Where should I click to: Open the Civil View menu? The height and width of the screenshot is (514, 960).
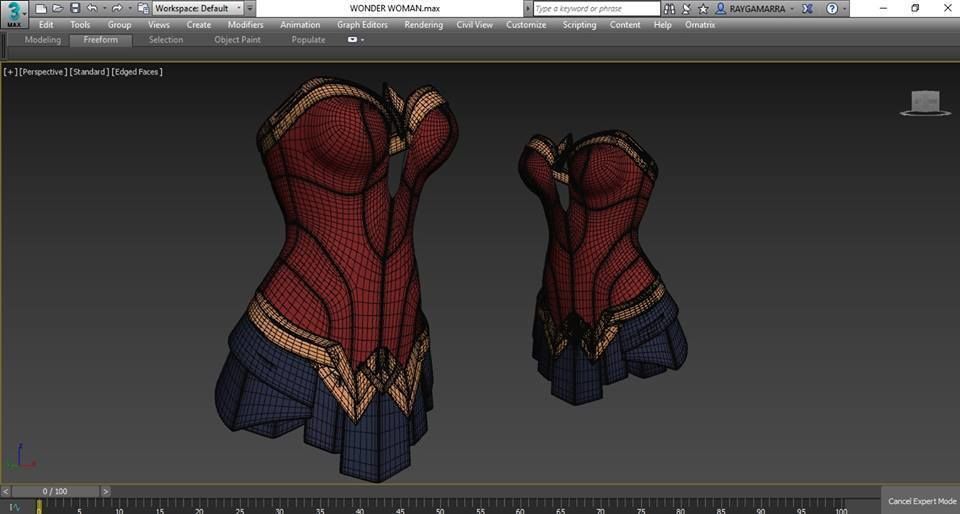click(474, 24)
